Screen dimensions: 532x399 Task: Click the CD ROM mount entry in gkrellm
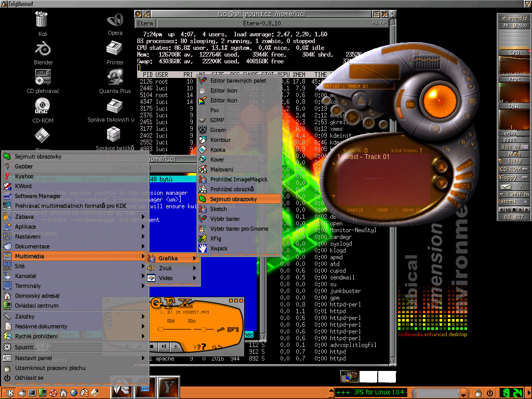click(x=514, y=169)
